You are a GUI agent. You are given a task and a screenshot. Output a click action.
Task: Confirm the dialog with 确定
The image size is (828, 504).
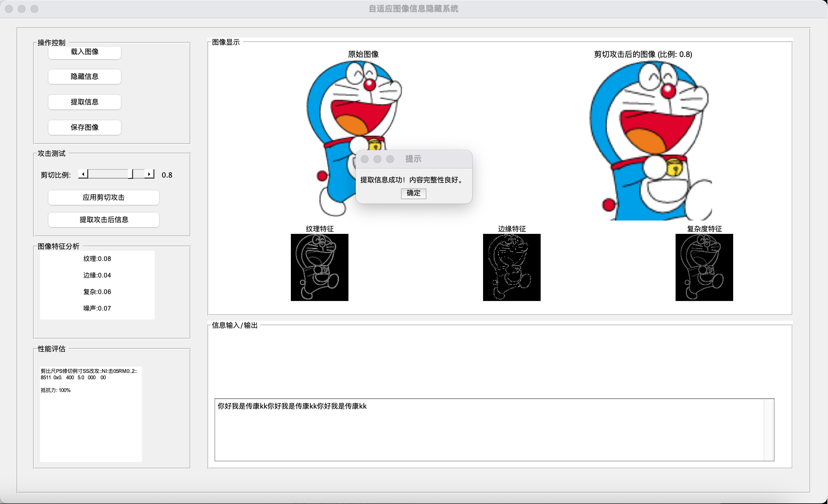pyautogui.click(x=413, y=193)
